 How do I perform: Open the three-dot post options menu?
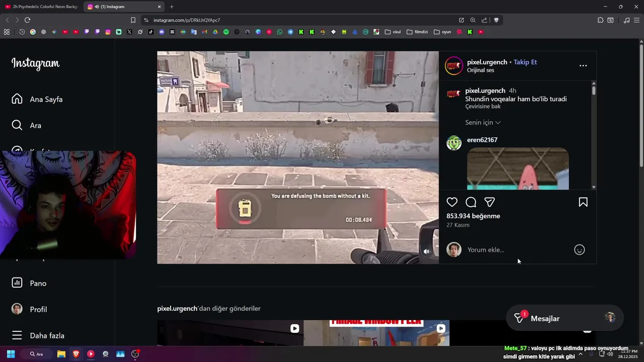pyautogui.click(x=583, y=65)
